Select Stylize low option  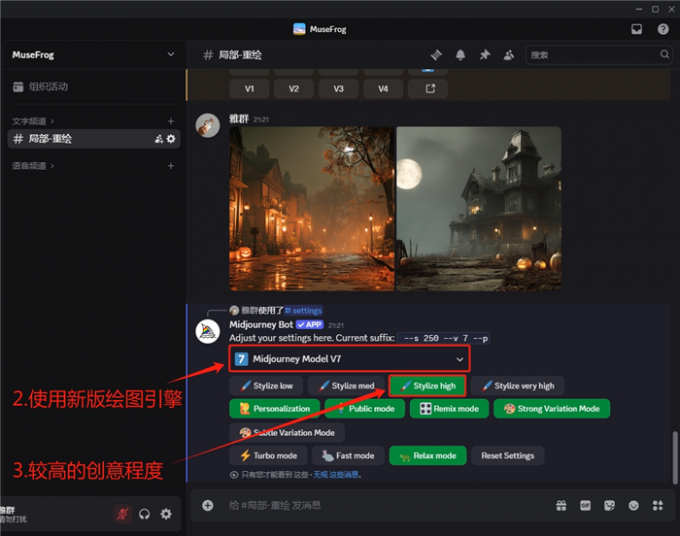[x=267, y=386]
